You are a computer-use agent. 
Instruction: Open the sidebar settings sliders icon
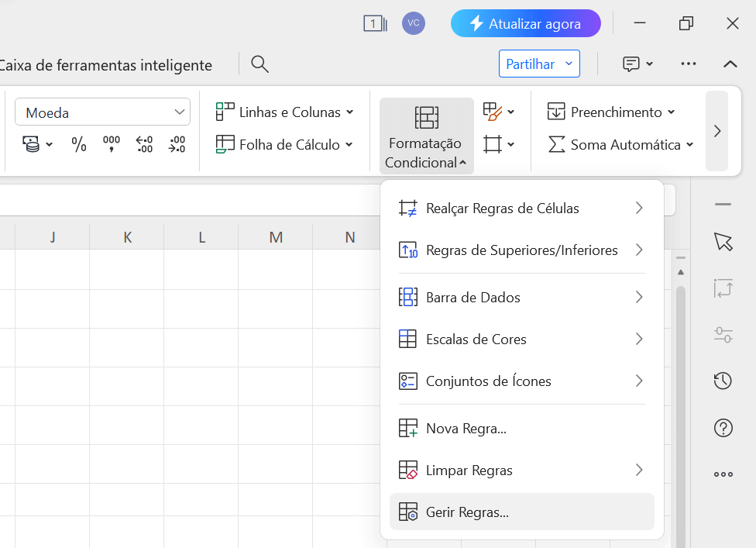coord(723,335)
